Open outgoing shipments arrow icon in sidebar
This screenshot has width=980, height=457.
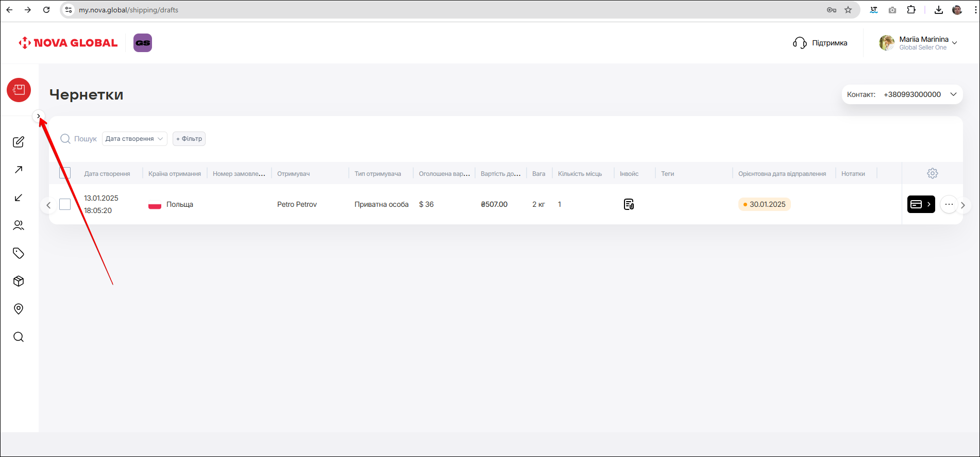(x=19, y=170)
